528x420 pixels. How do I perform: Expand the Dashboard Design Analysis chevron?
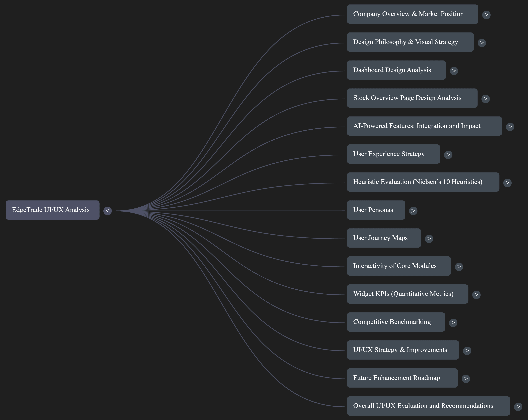(454, 71)
